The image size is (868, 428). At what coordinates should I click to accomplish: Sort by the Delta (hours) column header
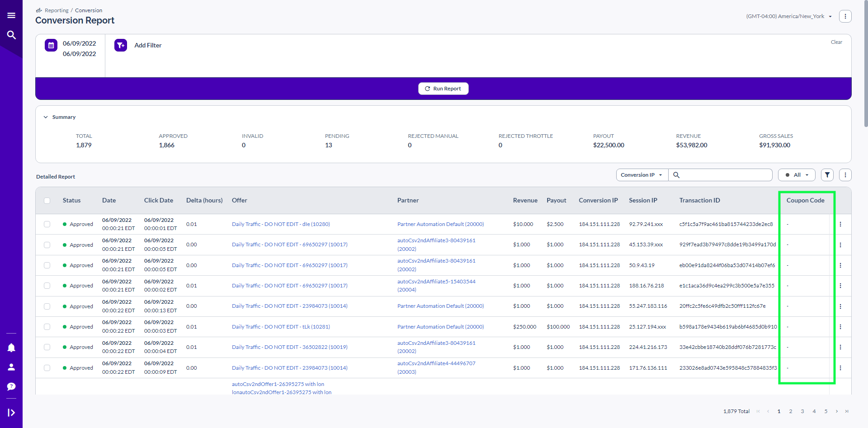click(x=204, y=200)
